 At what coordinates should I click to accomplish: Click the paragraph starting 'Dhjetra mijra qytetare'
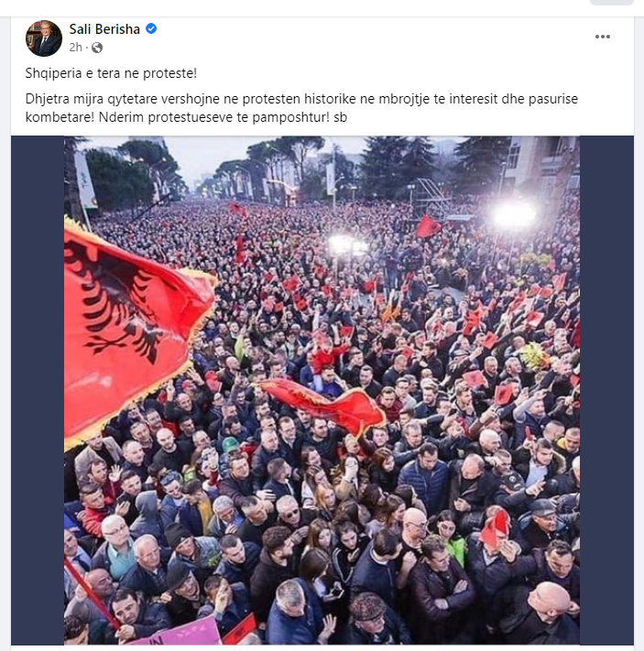[x=301, y=108]
